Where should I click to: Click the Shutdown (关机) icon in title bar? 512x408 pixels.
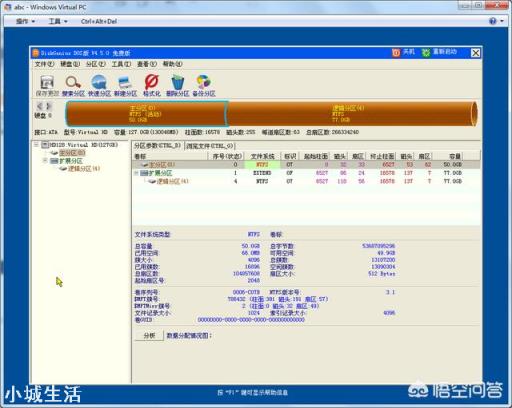[x=396, y=53]
